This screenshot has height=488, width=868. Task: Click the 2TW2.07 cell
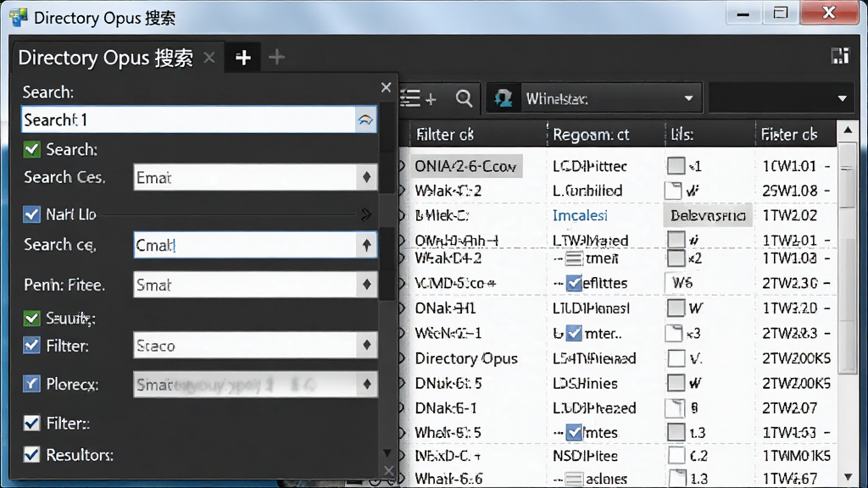[789, 408]
